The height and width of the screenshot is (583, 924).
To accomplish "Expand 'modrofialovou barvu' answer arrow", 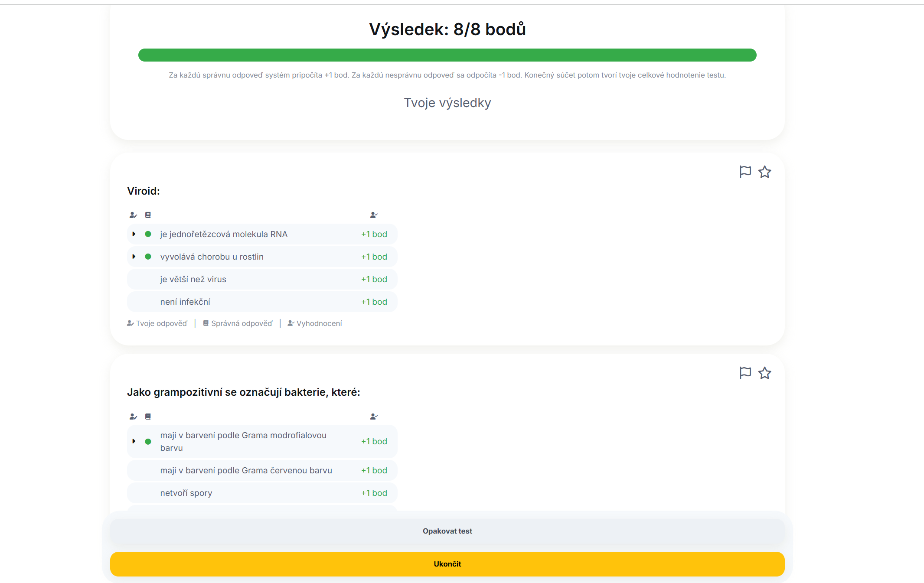I will coord(134,441).
